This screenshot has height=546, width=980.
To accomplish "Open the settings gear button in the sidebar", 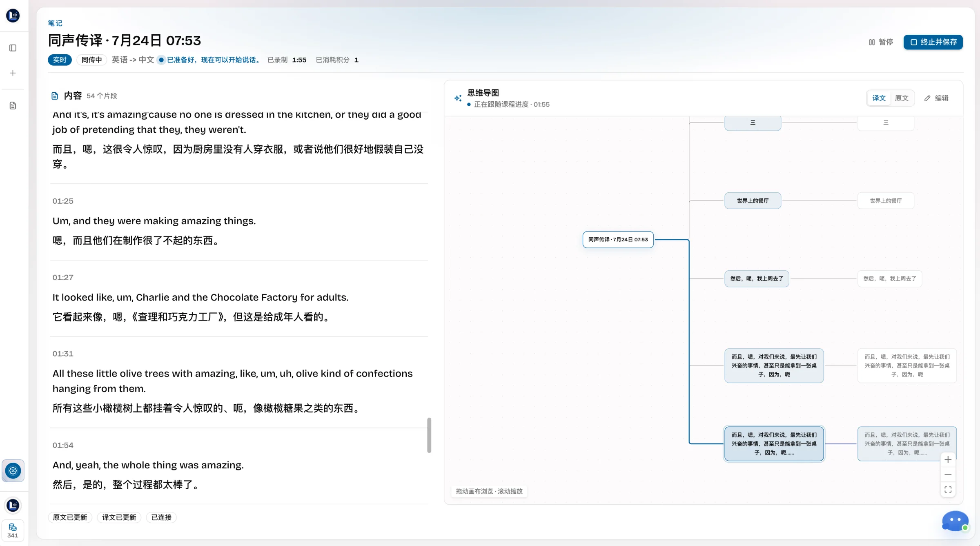I will 13,471.
